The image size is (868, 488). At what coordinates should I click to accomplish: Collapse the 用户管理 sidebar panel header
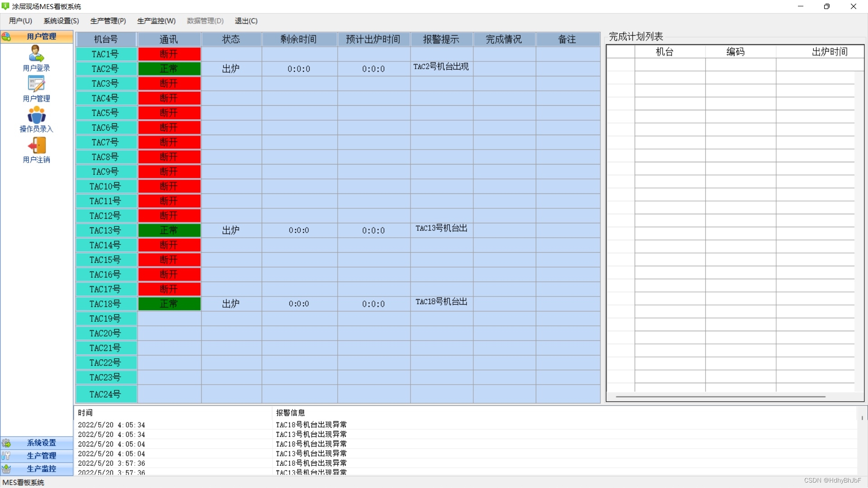point(41,37)
